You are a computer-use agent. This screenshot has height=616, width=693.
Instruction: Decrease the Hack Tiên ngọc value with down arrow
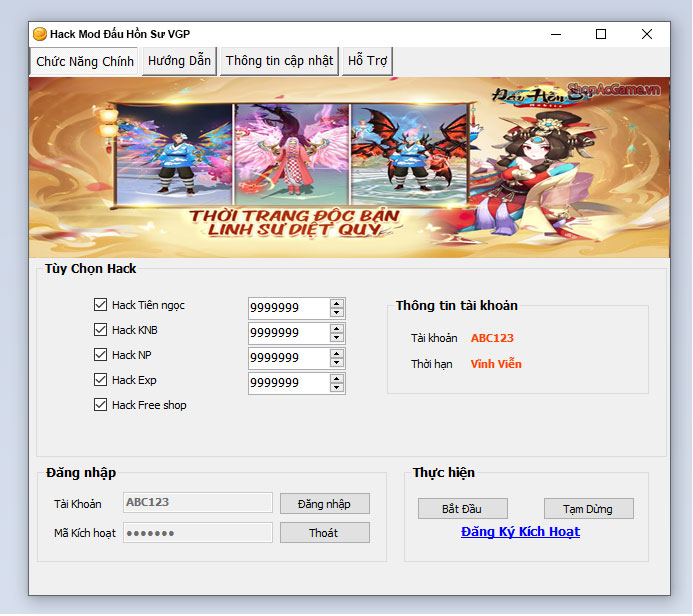pos(337,312)
